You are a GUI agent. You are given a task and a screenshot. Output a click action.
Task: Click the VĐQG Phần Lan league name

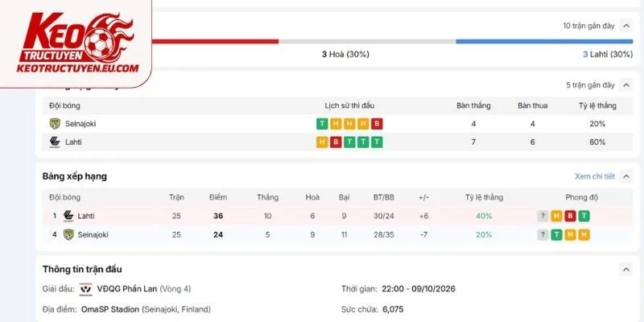click(127, 289)
